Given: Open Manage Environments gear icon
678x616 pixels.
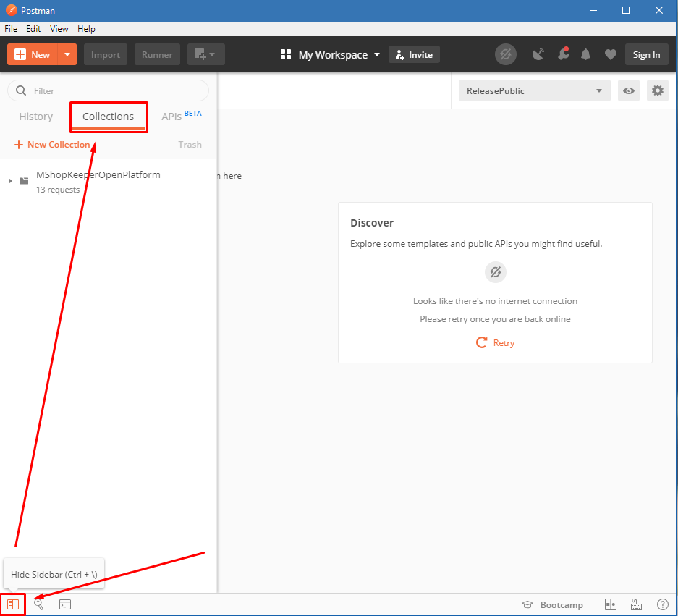Looking at the screenshot, I should [657, 90].
